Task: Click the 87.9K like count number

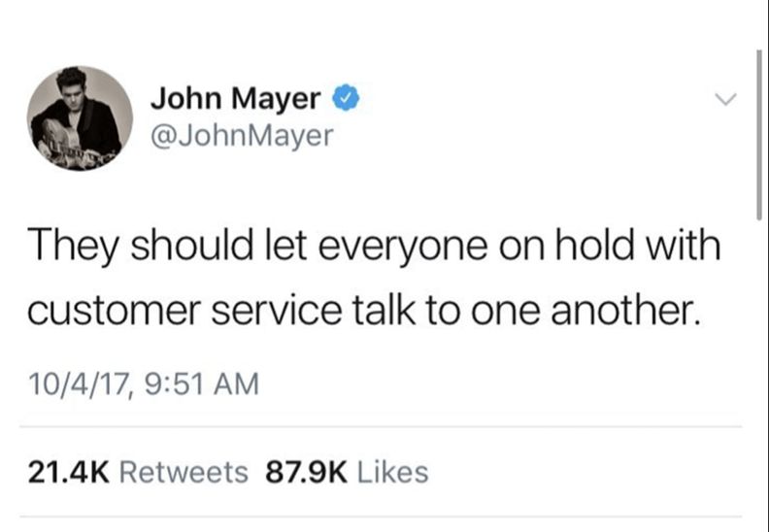Action: [307, 473]
